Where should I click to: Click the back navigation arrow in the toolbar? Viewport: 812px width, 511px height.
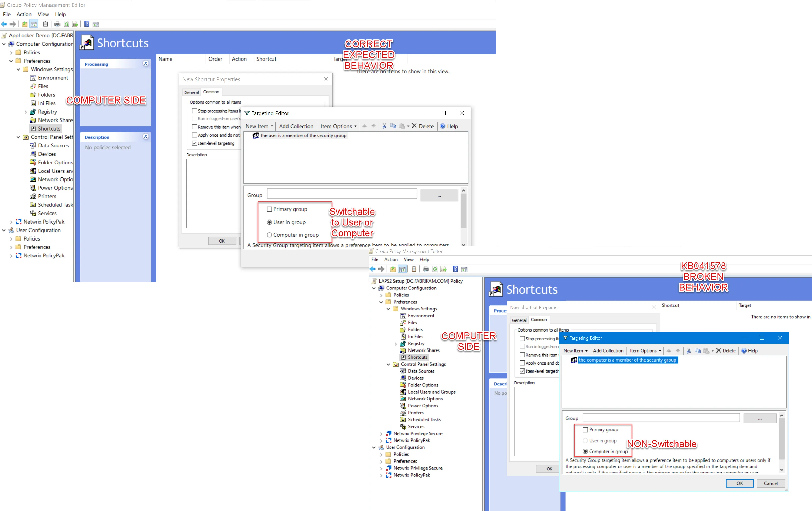click(4, 24)
